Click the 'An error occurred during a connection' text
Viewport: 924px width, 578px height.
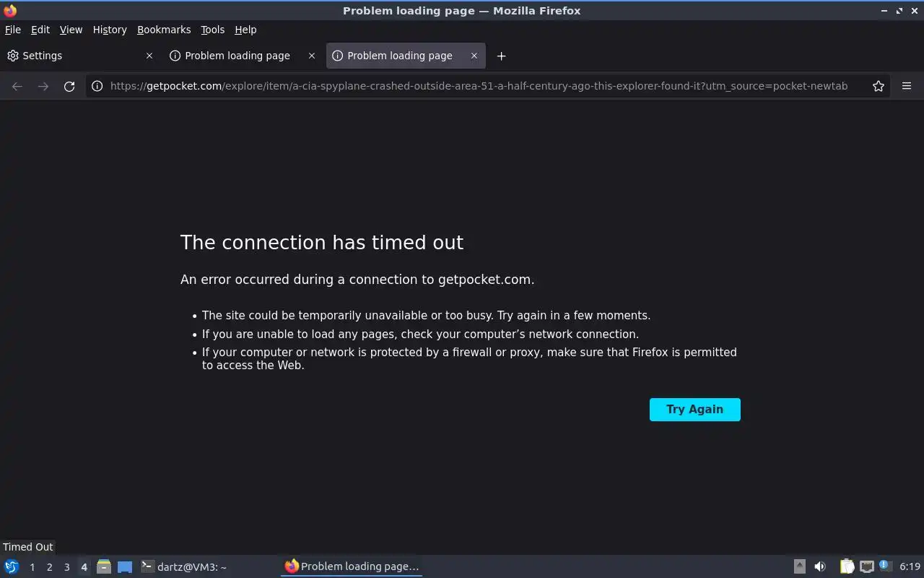pyautogui.click(x=357, y=280)
